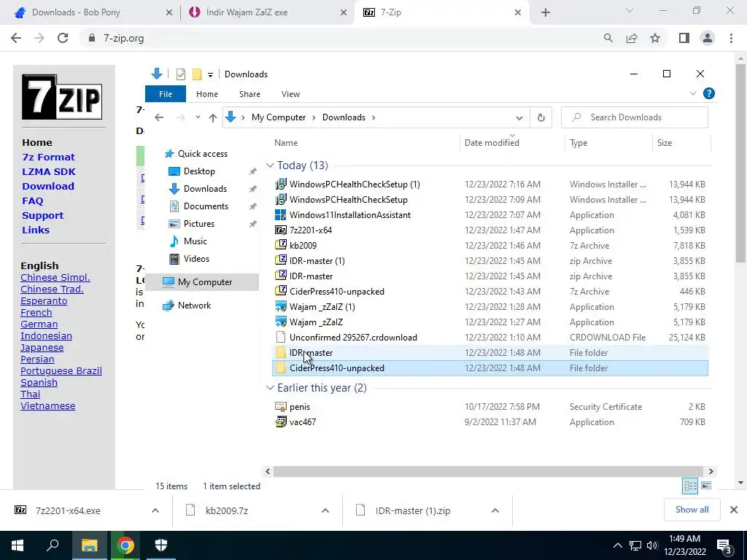Switch to the large icons view layout
The height and width of the screenshot is (560, 747).
(706, 486)
